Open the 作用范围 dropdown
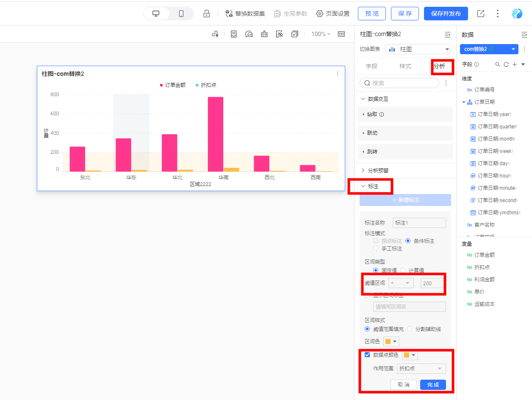Image resolution: width=532 pixels, height=400 pixels. pos(421,369)
